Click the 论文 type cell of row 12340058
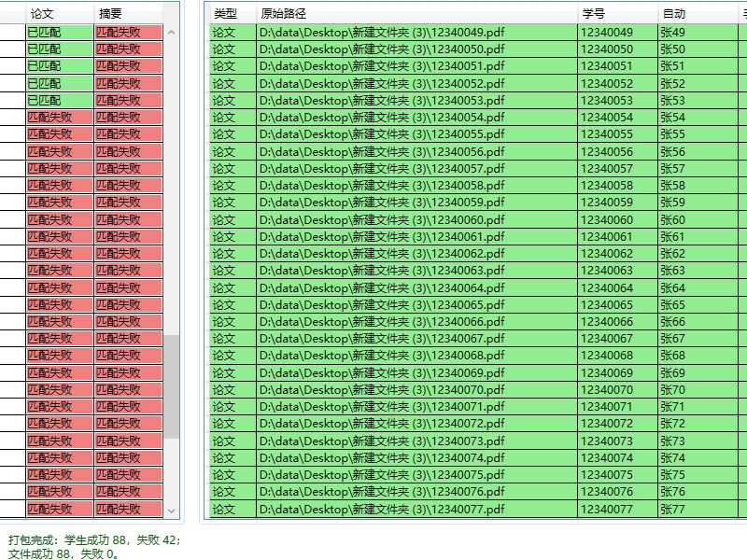747x560 pixels. [x=224, y=186]
